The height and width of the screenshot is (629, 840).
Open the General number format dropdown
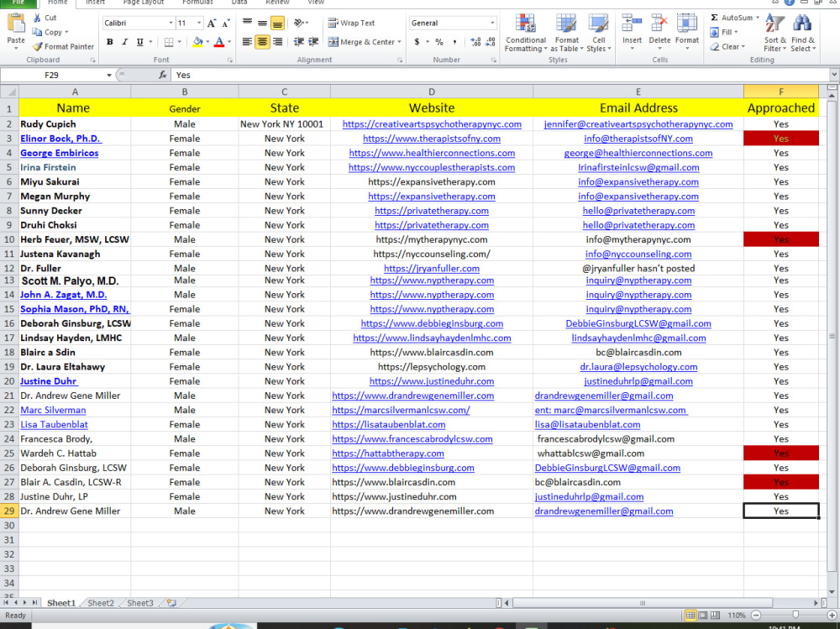click(x=492, y=23)
